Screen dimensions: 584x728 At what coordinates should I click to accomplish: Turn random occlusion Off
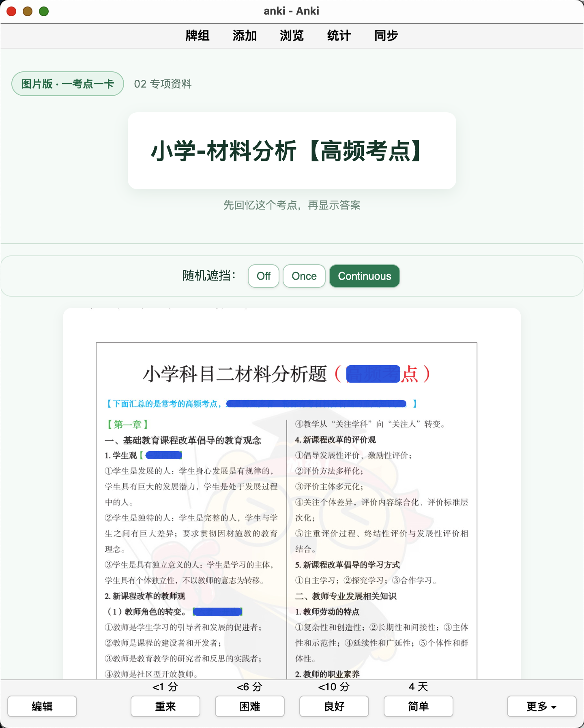(264, 276)
